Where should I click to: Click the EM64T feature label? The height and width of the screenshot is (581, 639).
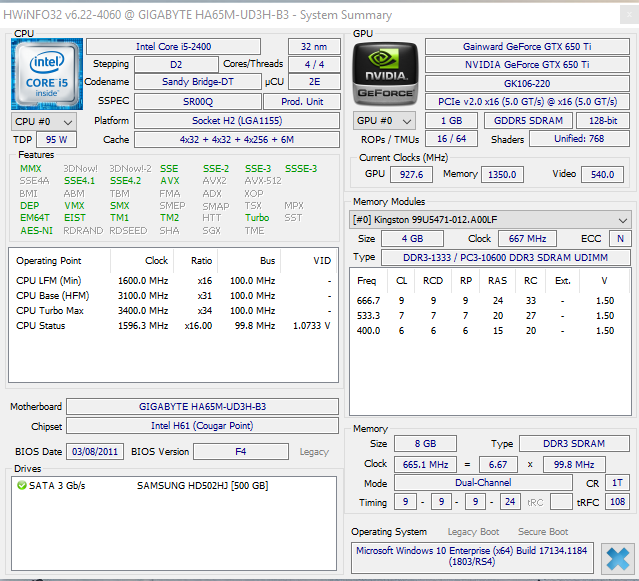pos(35,218)
